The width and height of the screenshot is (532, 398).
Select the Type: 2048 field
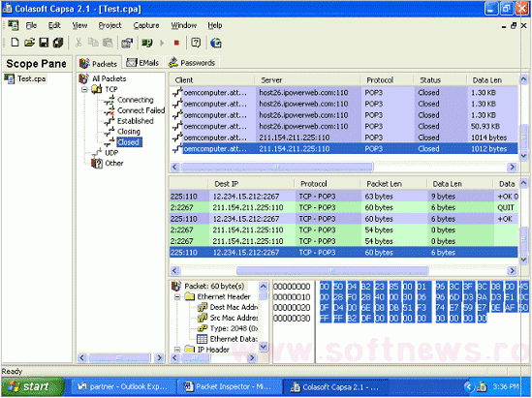[x=234, y=328]
